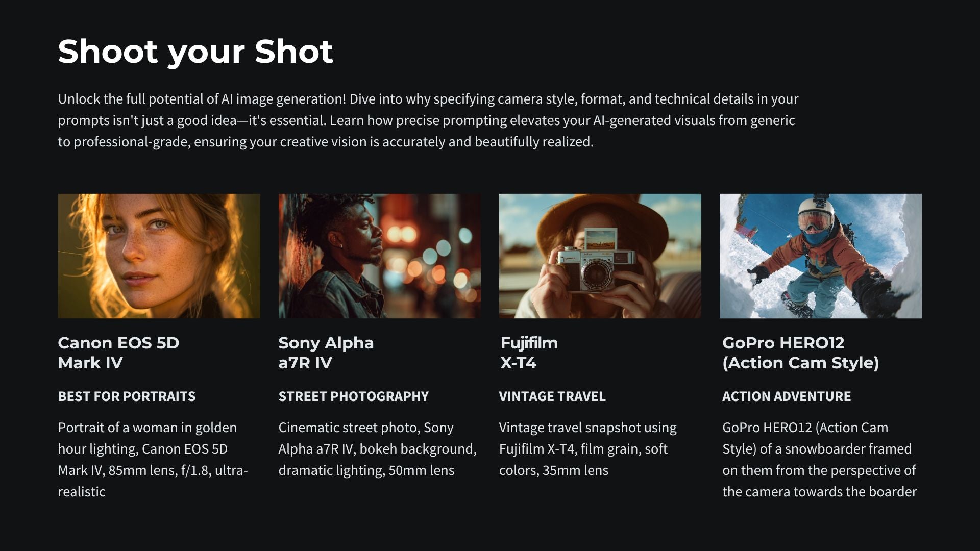This screenshot has height=551, width=980.
Task: Open the street photo of man with bokeh
Action: (x=379, y=256)
